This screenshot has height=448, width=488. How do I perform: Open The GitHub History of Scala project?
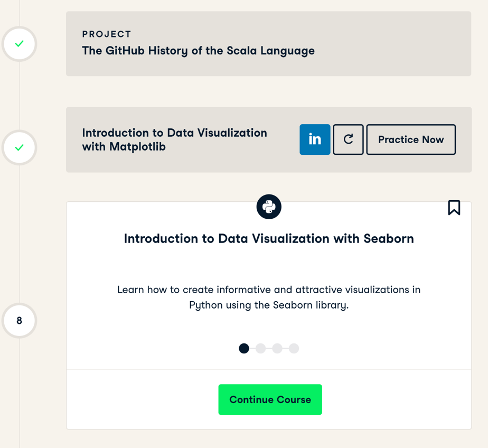point(198,51)
